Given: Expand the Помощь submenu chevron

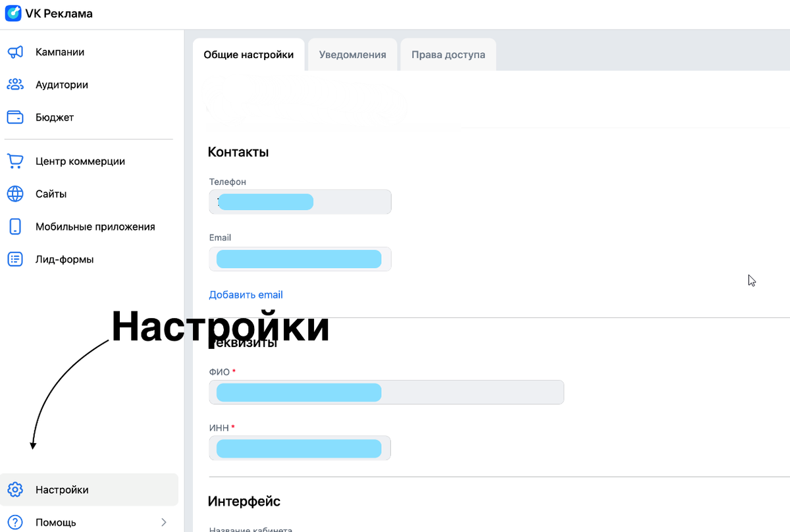Looking at the screenshot, I should point(164,522).
